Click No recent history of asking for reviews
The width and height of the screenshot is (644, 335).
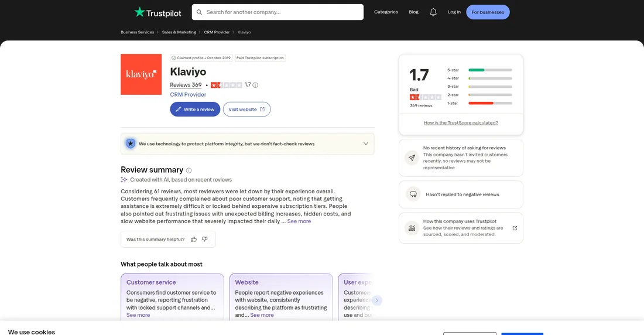pyautogui.click(x=464, y=148)
